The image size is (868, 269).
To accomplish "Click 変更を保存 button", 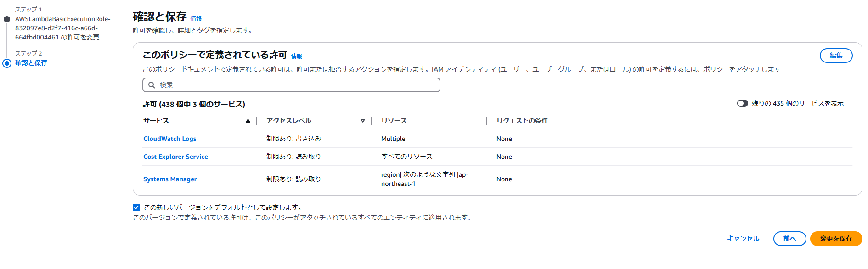I will pyautogui.click(x=836, y=239).
